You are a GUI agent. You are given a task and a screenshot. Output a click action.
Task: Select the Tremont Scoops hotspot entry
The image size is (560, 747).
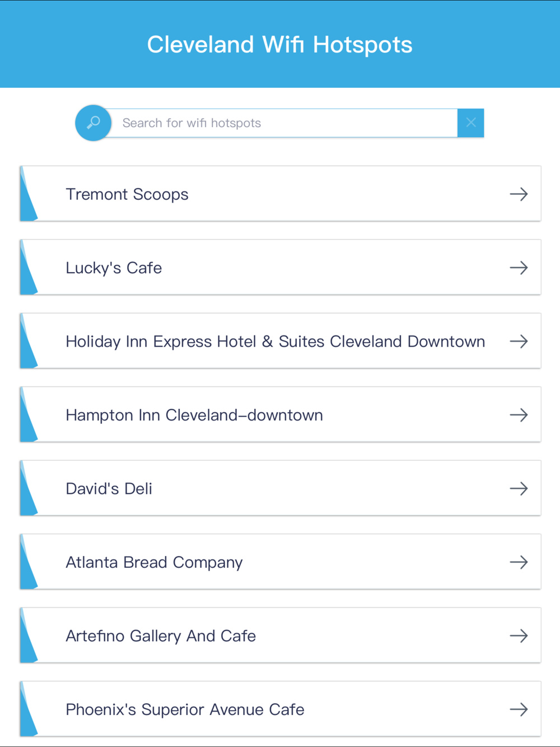(x=281, y=194)
